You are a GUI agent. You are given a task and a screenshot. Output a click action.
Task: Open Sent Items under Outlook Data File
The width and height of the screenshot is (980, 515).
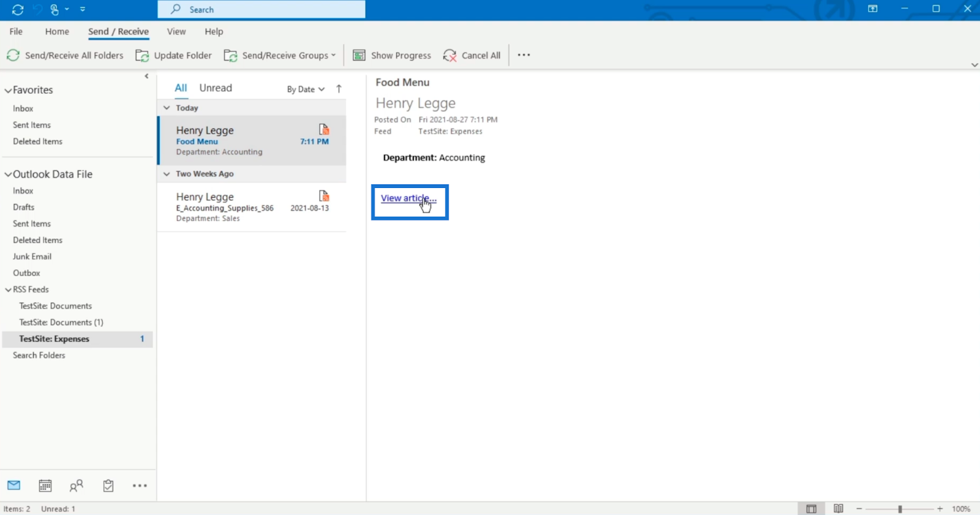point(32,224)
